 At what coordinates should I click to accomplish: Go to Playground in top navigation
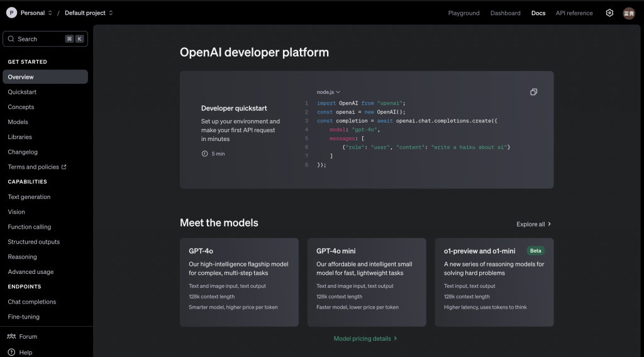(x=464, y=13)
